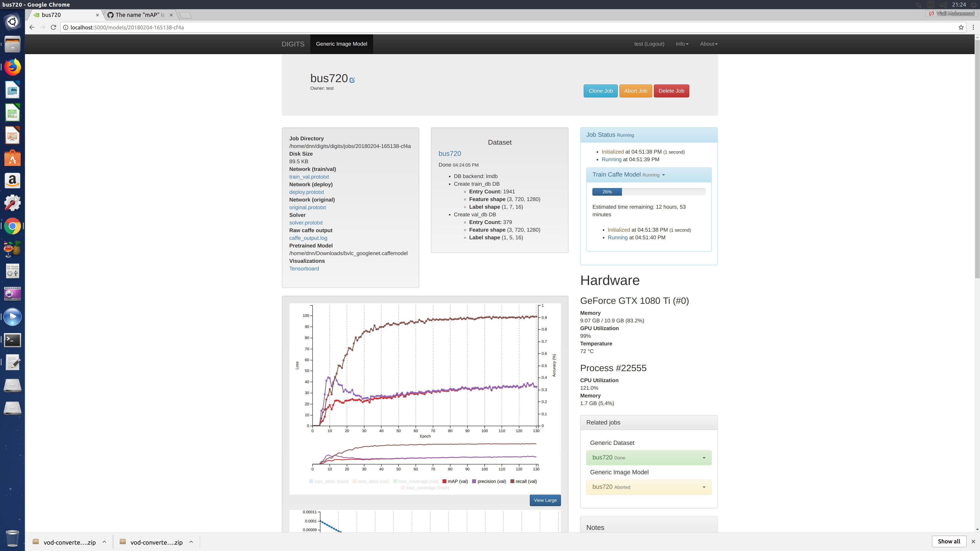Open Chrome's three-dot menu icon
Viewport: 980px width, 551px height.
pyautogui.click(x=973, y=27)
